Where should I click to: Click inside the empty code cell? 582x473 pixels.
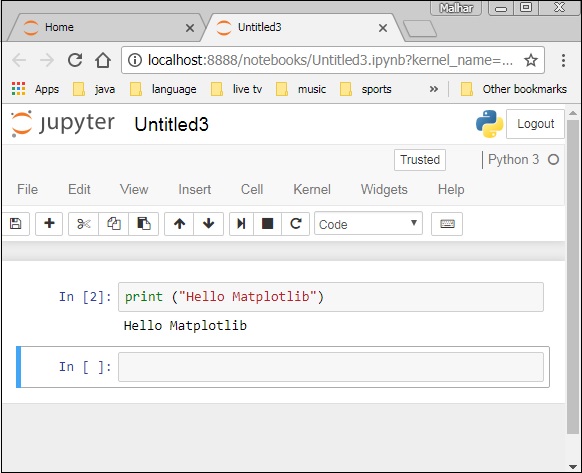[331, 367]
